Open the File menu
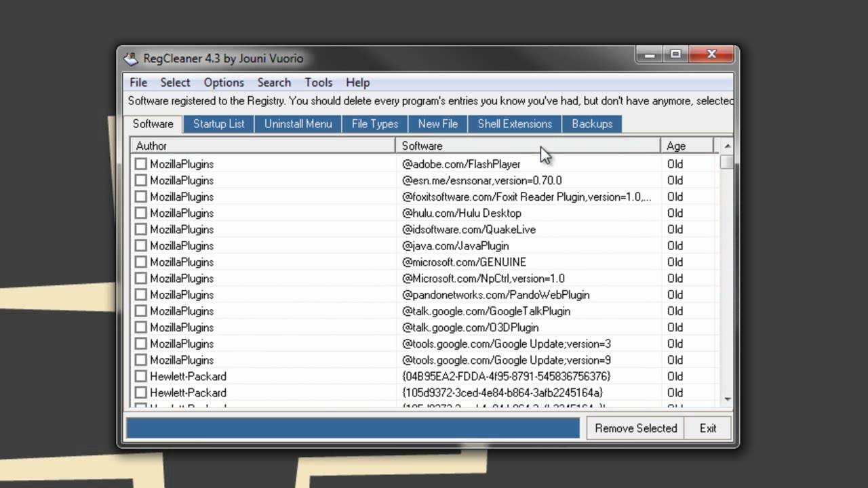This screenshot has width=868, height=488. [x=138, y=82]
